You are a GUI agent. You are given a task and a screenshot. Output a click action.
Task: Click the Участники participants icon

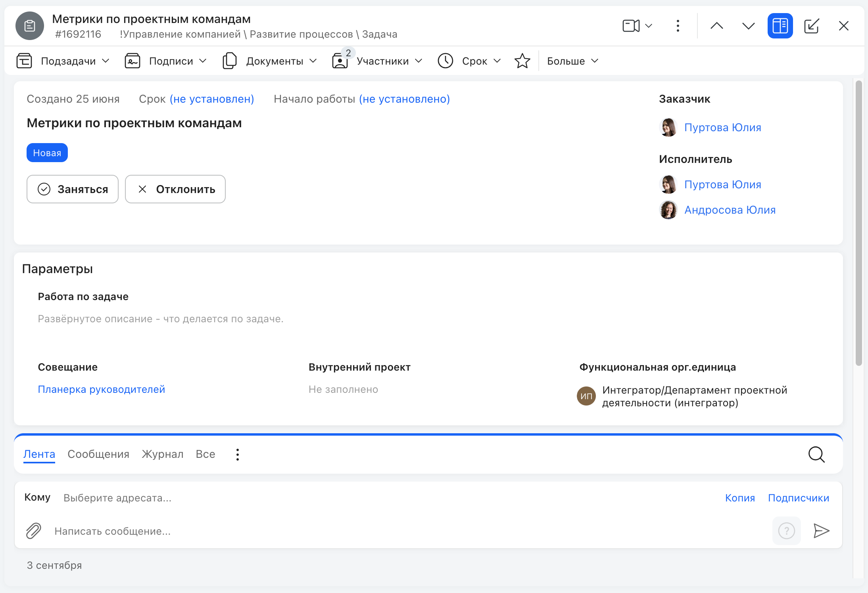[x=340, y=61]
